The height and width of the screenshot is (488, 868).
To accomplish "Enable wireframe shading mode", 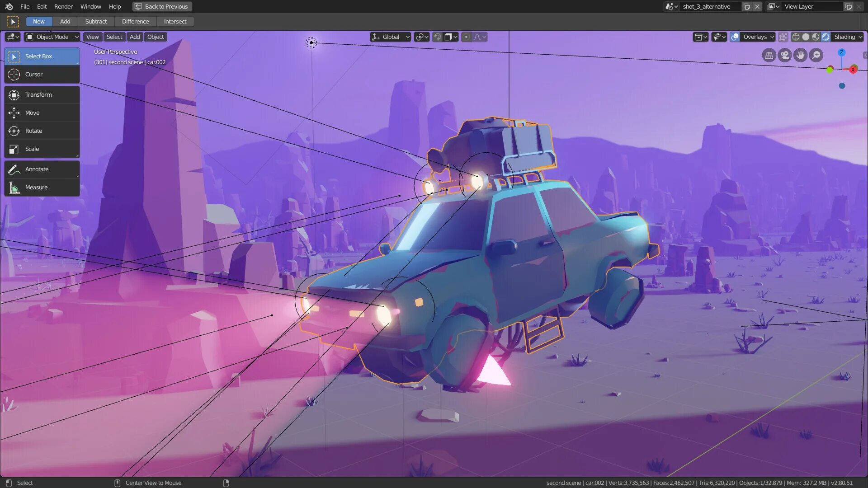I will 796,37.
